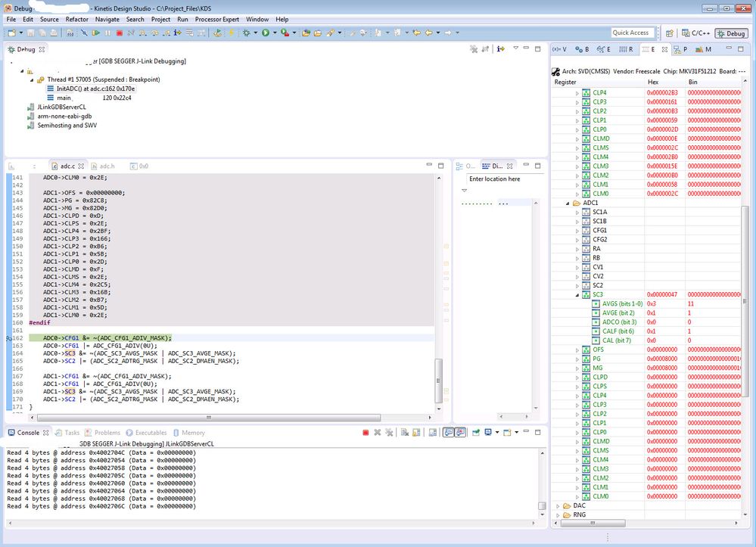Click the Clear Console icon
The width and height of the screenshot is (756, 547).
(405, 433)
